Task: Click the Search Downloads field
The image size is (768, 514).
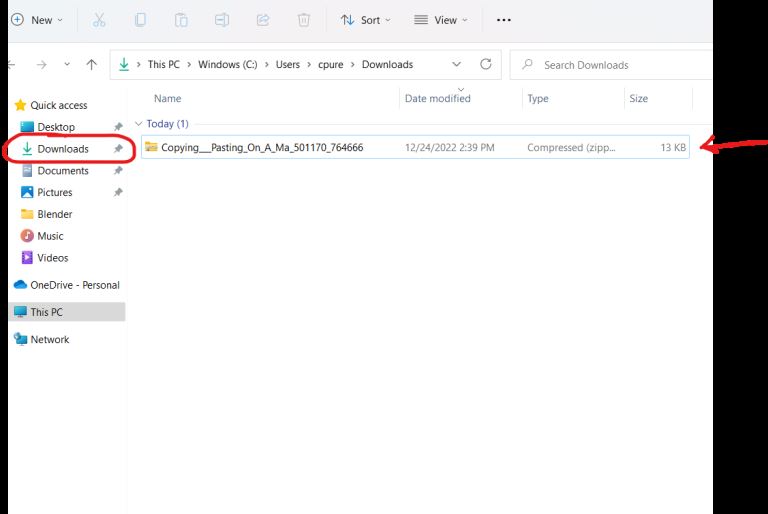Action: 611,65
